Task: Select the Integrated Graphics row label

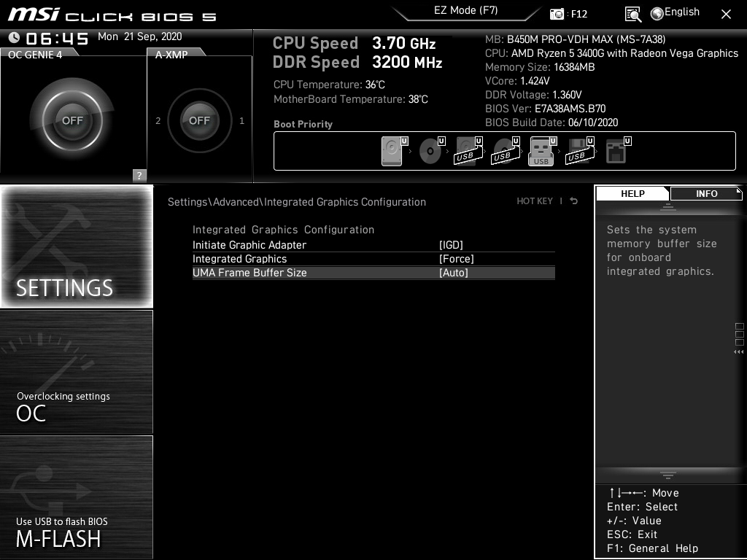Action: (239, 259)
